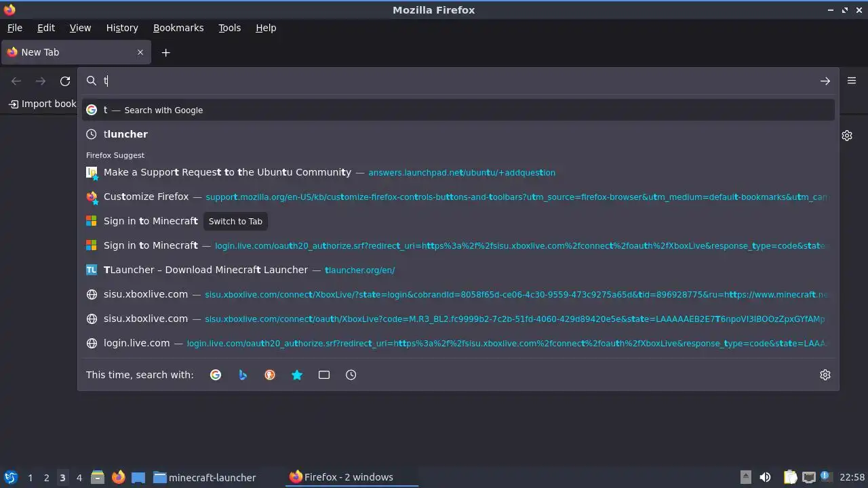
Task: Click the removable media tray icon
Action: pos(745,477)
